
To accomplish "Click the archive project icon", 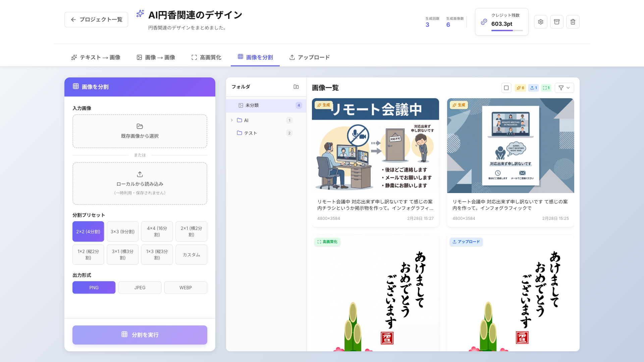I will click(x=556, y=22).
